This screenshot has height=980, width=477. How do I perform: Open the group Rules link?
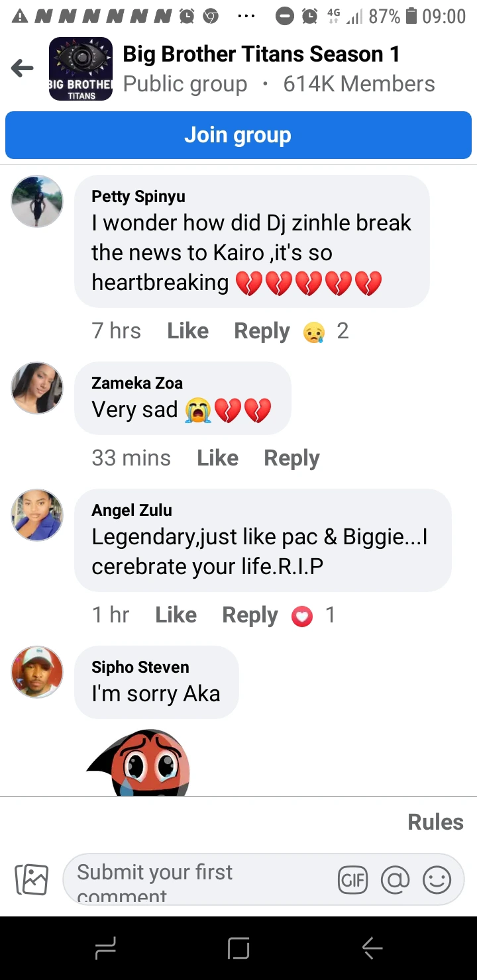tap(435, 822)
